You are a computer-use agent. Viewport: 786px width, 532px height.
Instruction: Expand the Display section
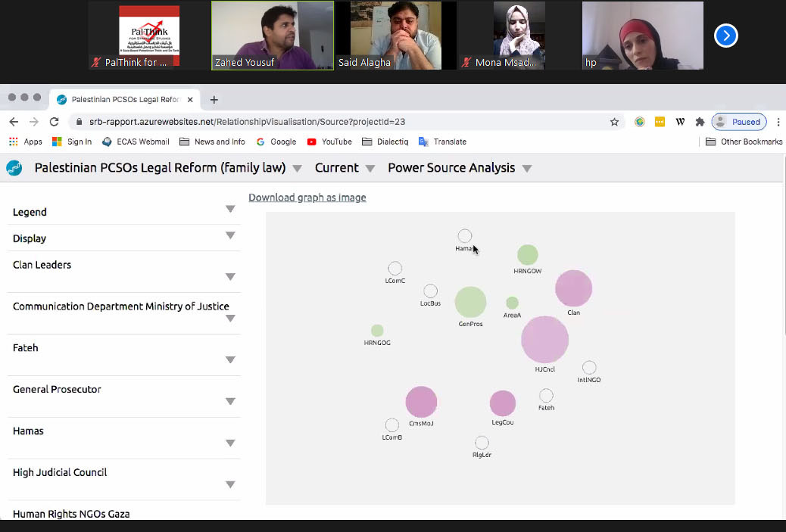coord(230,236)
